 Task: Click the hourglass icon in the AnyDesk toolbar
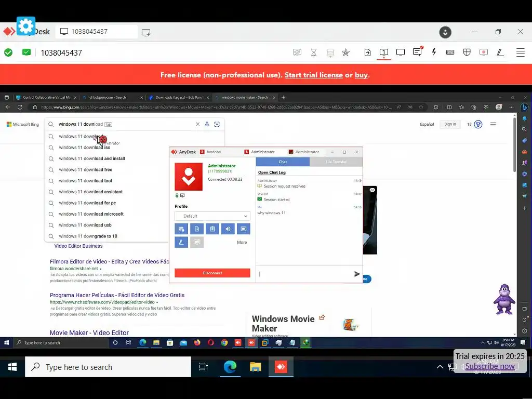click(313, 52)
